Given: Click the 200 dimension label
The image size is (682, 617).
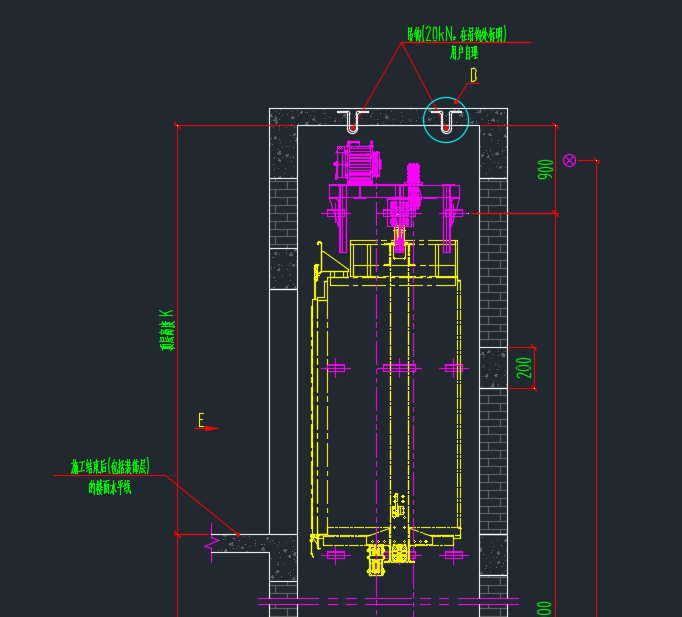Looking at the screenshot, I should click(x=525, y=368).
